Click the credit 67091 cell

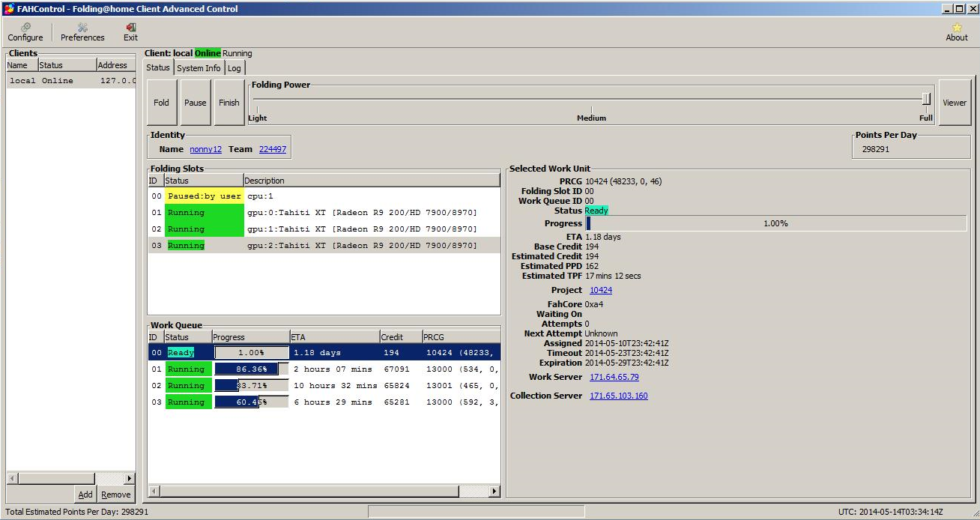coord(396,369)
